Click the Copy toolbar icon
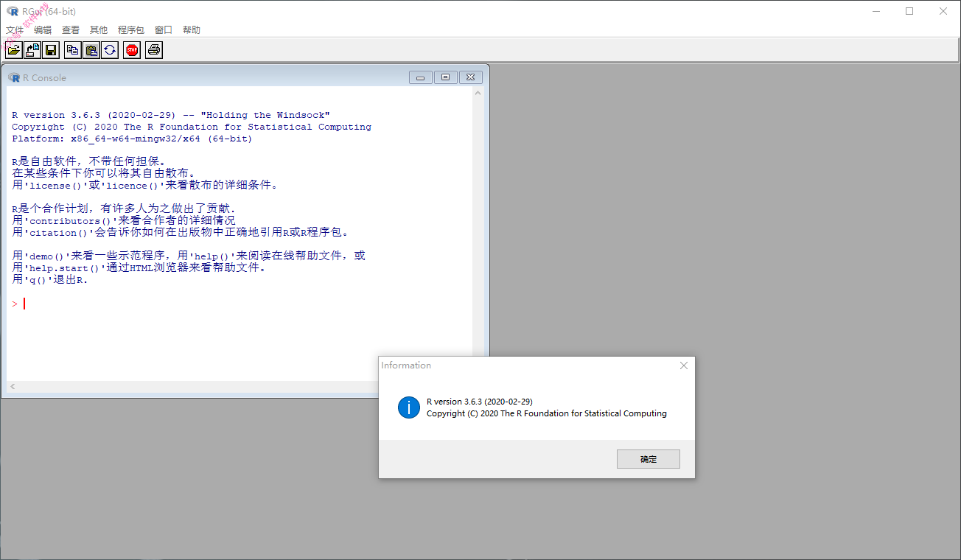The height and width of the screenshot is (560, 961). coord(73,50)
